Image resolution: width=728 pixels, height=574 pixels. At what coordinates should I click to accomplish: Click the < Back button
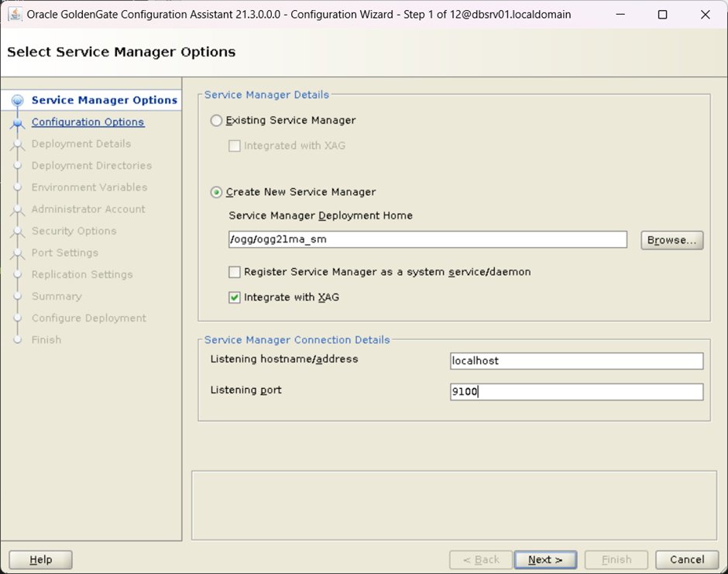pyautogui.click(x=481, y=559)
